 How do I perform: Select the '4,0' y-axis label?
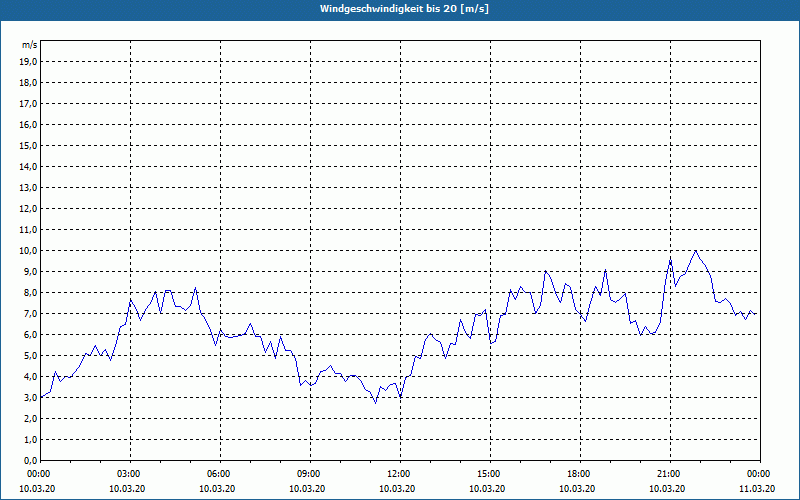click(x=30, y=377)
